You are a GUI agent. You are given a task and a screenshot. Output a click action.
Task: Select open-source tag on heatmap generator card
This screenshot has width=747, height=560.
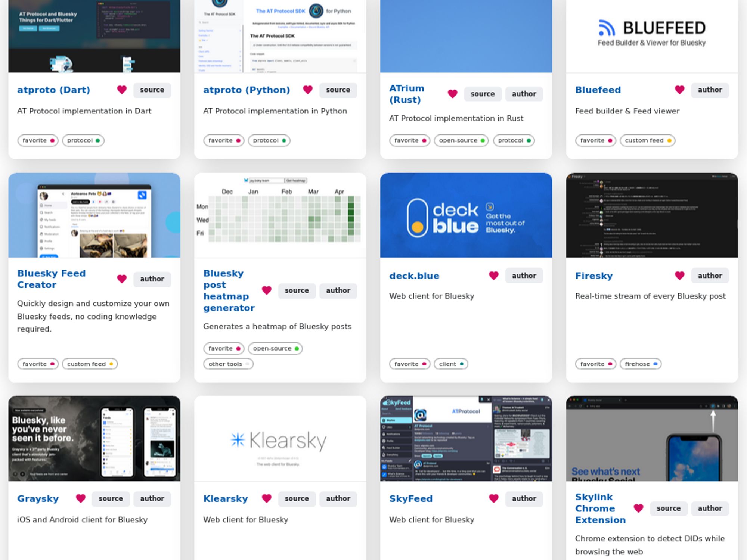[275, 348]
